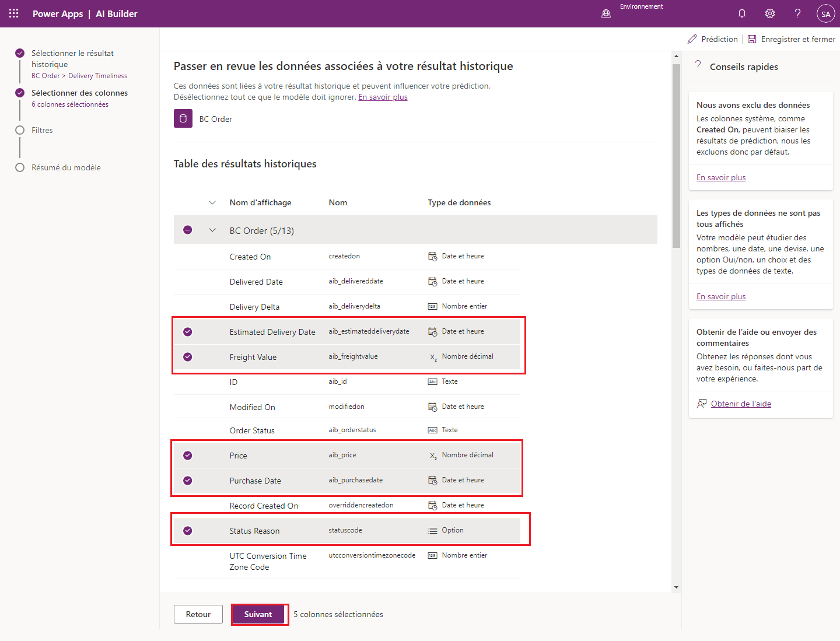Uncheck the Status Reason column
This screenshot has height=641, width=840.
point(188,531)
